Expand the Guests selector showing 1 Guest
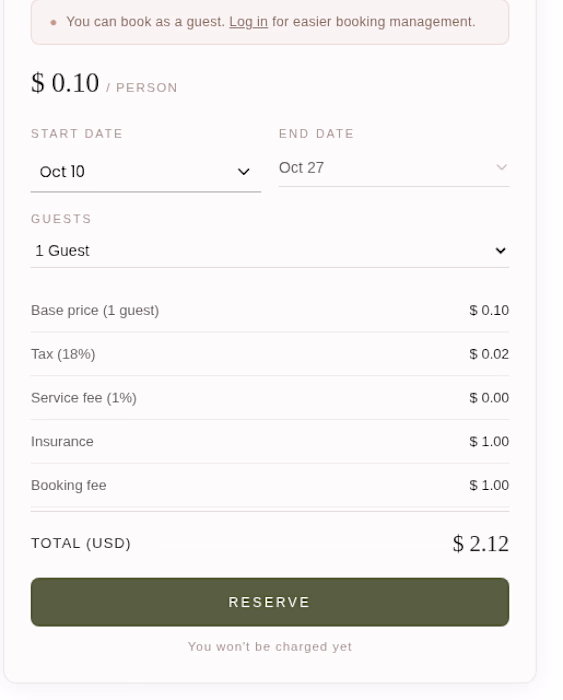This screenshot has width=563, height=700. pyautogui.click(x=270, y=250)
